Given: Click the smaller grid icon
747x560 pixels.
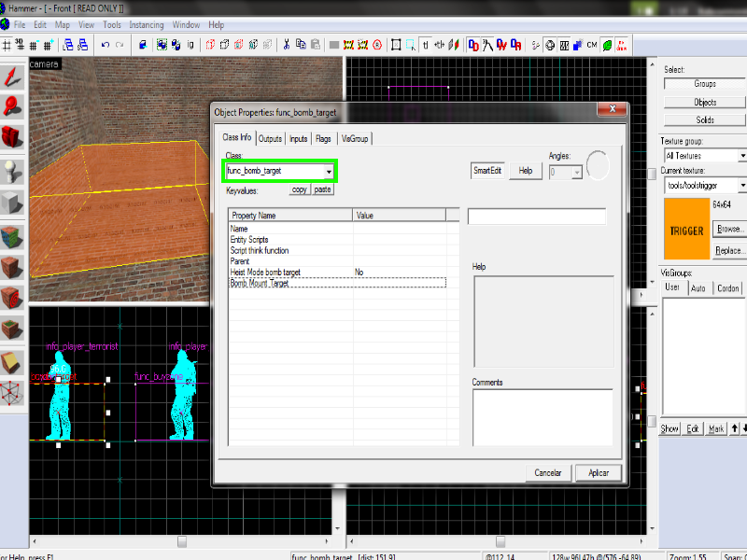Looking at the screenshot, I should (x=34, y=45).
